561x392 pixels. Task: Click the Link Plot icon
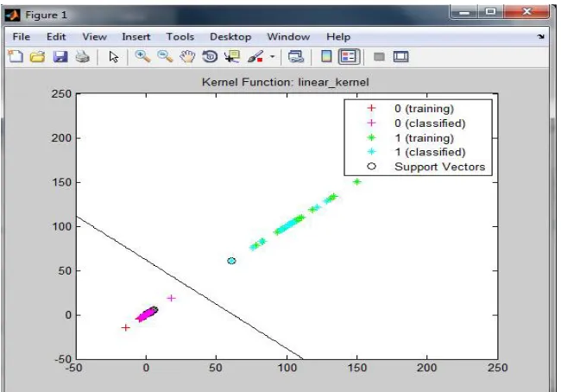(x=296, y=57)
